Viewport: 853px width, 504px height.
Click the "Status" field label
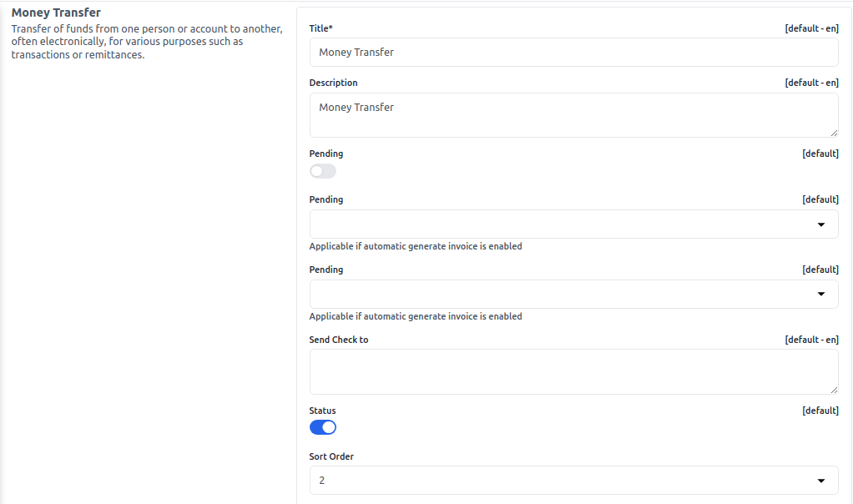pyautogui.click(x=323, y=411)
